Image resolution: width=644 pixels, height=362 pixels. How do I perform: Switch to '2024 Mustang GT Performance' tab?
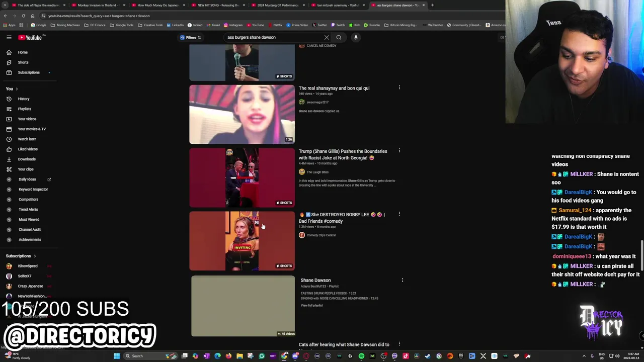278,5
